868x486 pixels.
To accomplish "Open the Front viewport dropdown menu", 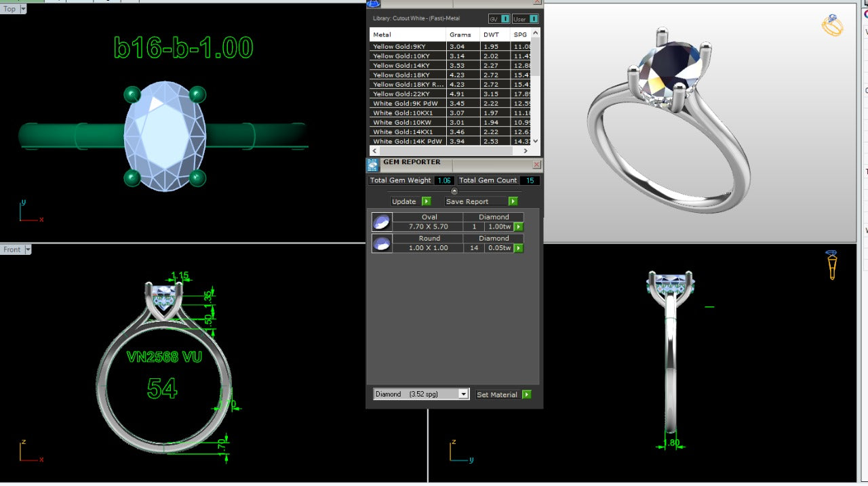I will (x=28, y=249).
